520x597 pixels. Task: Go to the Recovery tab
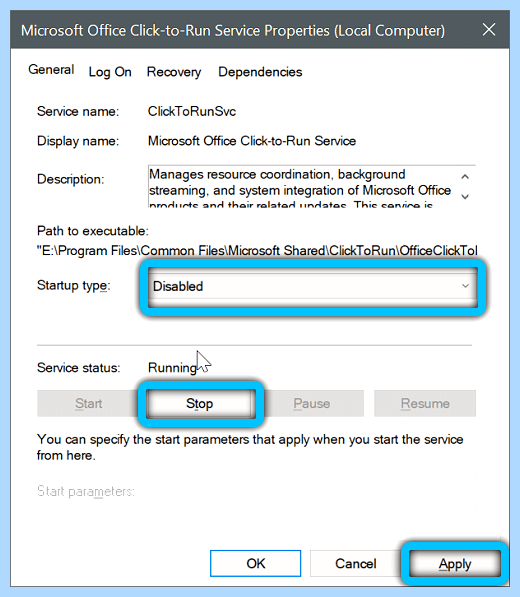click(x=174, y=72)
